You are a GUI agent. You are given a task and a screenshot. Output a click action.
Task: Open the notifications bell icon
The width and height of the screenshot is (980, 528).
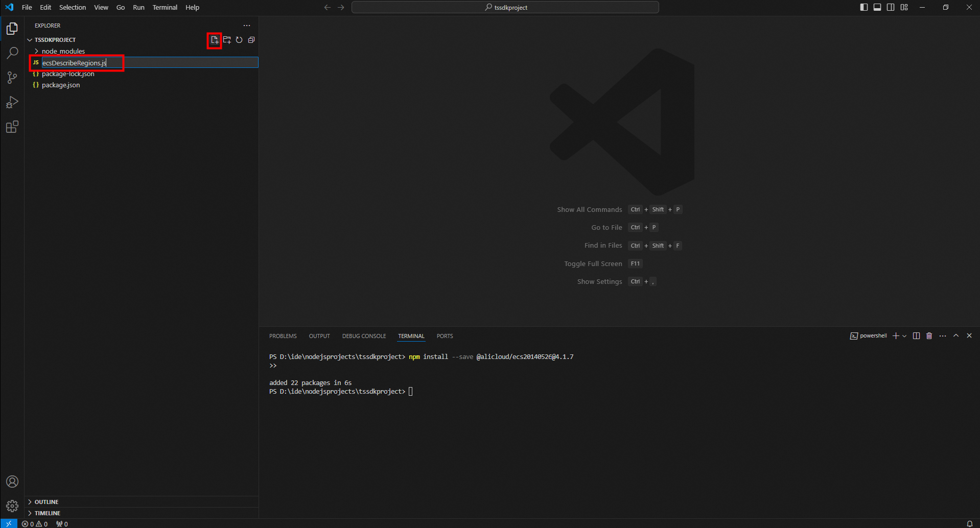[970, 523]
